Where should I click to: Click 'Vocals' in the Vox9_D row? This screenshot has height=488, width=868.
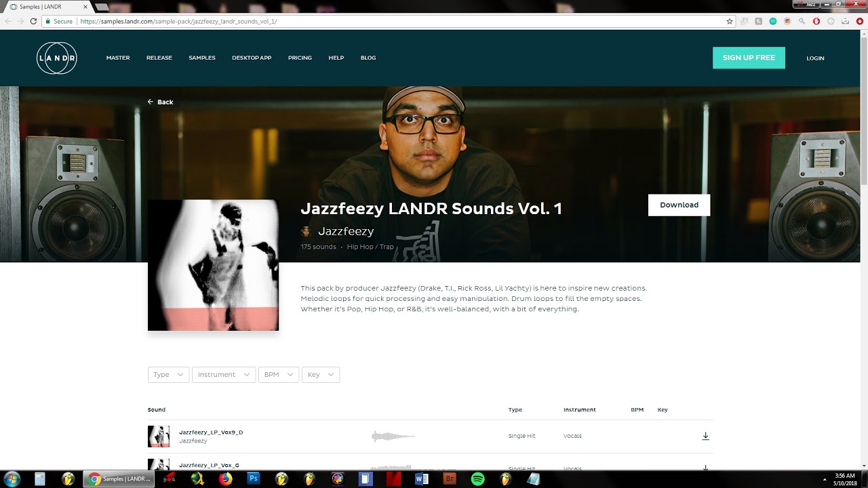point(572,436)
